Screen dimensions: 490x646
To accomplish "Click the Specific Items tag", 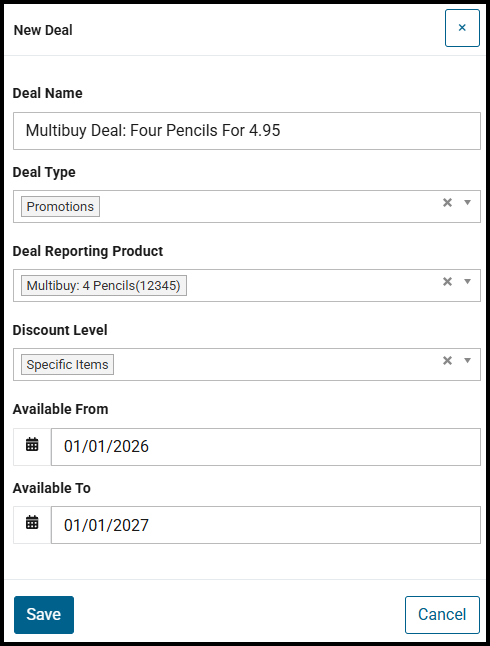I will coord(68,365).
